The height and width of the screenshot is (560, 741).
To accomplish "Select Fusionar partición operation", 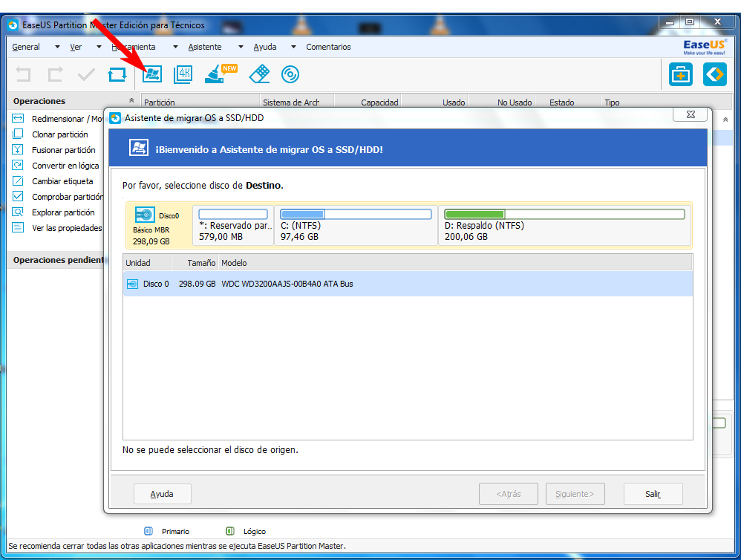I will click(x=64, y=150).
